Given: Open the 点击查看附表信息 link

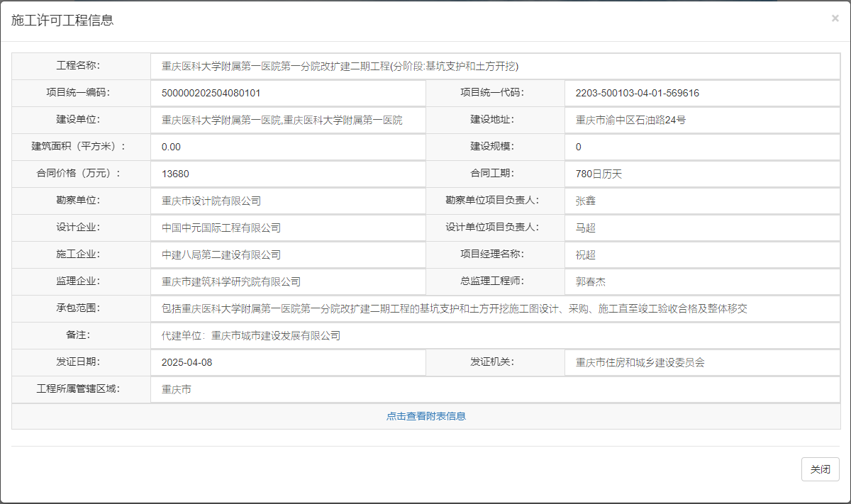Looking at the screenshot, I should coord(425,416).
